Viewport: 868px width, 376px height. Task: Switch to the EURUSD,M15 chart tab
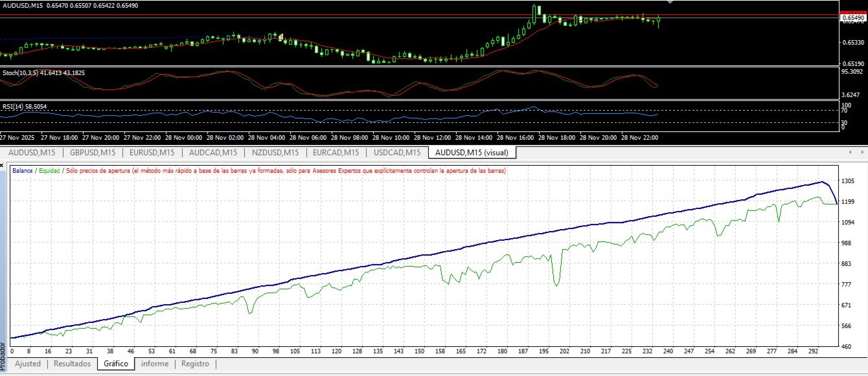click(x=152, y=153)
